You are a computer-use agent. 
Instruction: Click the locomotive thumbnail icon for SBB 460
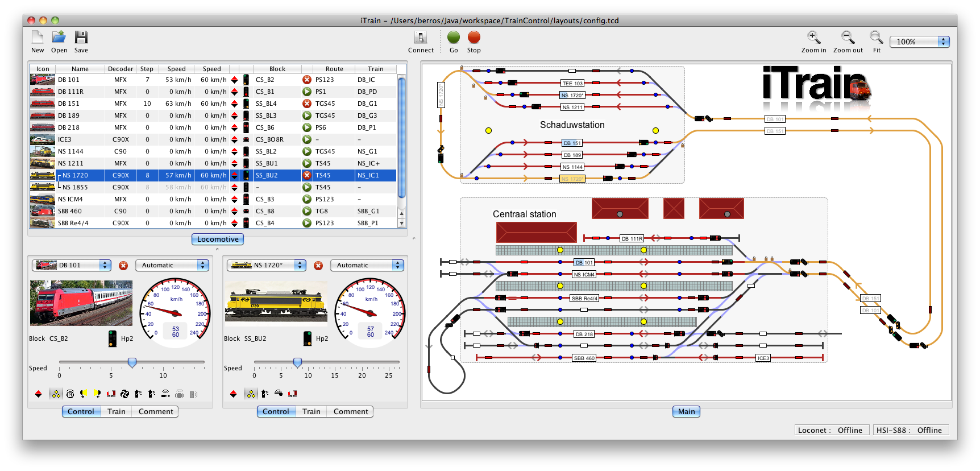click(x=43, y=211)
